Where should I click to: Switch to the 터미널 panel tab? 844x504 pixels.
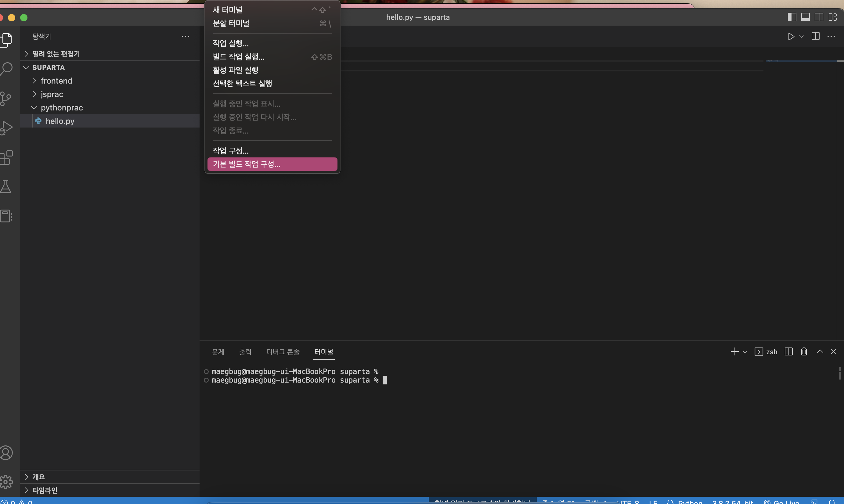click(324, 352)
